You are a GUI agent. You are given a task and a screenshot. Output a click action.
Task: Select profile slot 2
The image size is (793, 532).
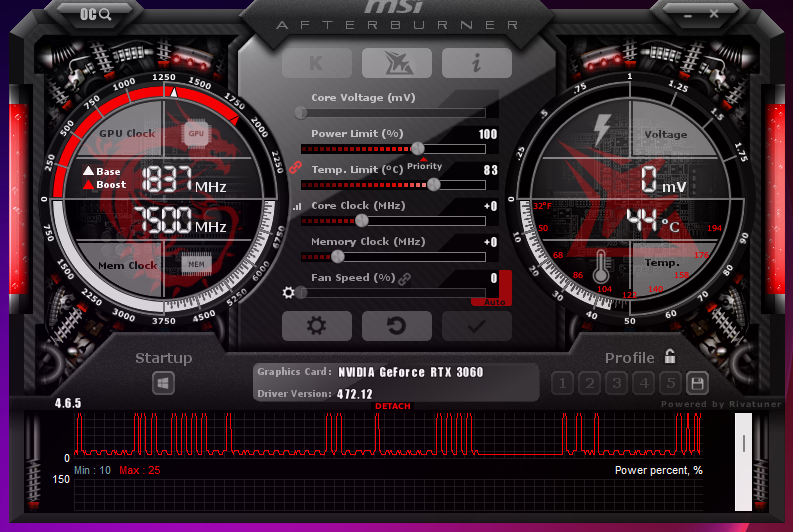point(590,384)
